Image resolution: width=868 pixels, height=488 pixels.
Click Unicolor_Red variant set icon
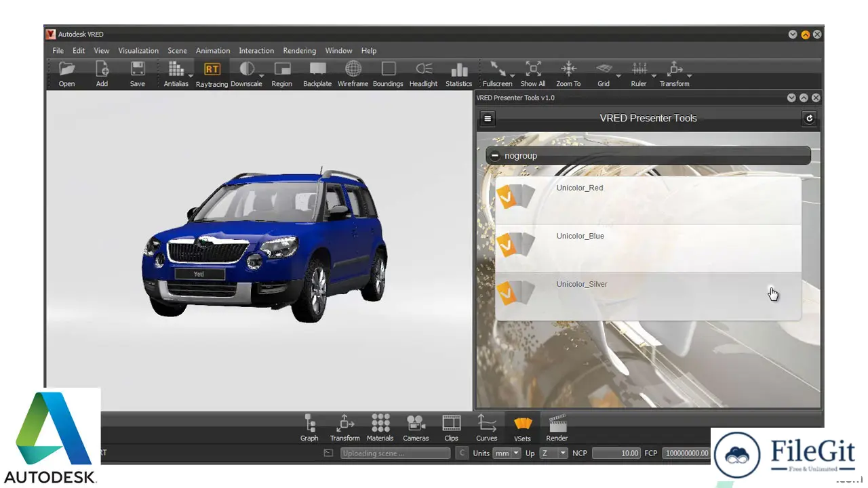516,197
